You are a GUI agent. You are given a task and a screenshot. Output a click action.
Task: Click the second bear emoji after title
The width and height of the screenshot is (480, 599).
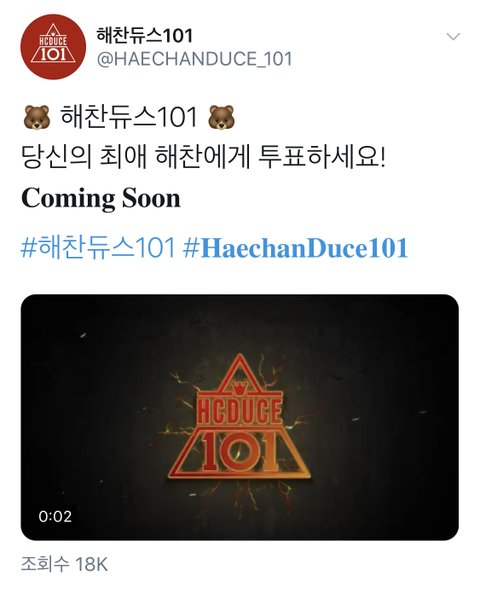tap(221, 117)
